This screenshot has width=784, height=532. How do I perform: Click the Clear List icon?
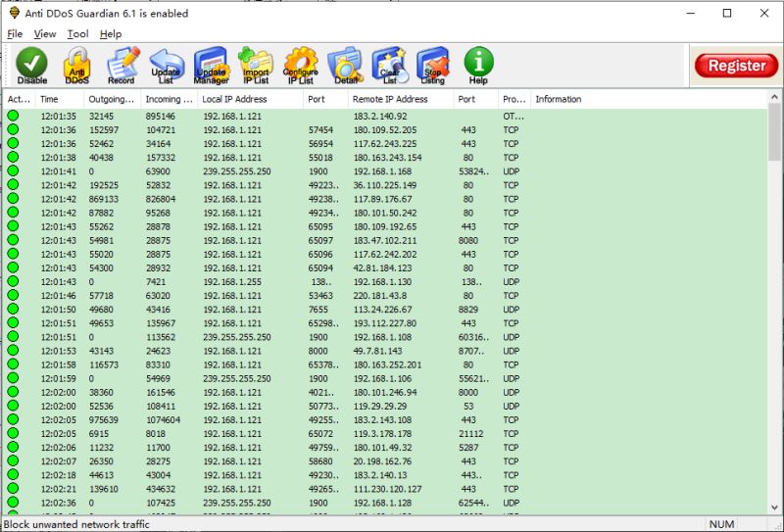tap(390, 66)
